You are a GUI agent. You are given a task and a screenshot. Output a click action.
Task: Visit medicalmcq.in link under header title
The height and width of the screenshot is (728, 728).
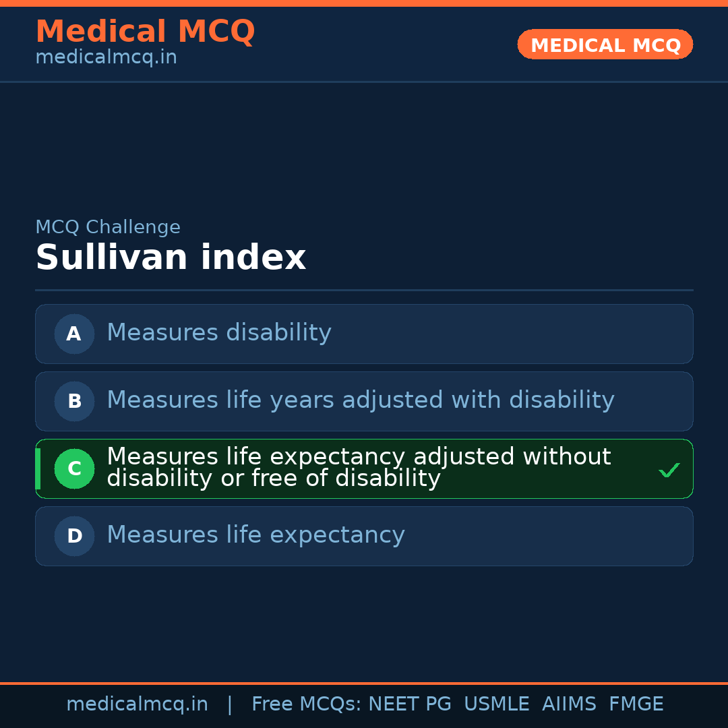106,58
